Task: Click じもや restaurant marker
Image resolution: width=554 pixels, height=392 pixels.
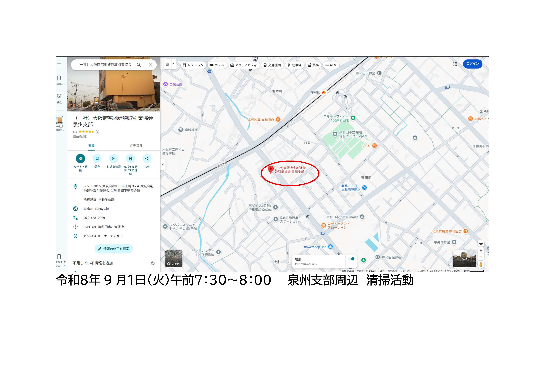Action: click(x=374, y=146)
